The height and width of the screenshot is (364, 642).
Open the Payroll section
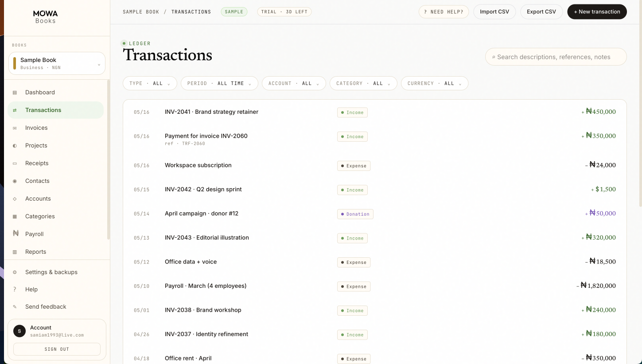point(55,234)
